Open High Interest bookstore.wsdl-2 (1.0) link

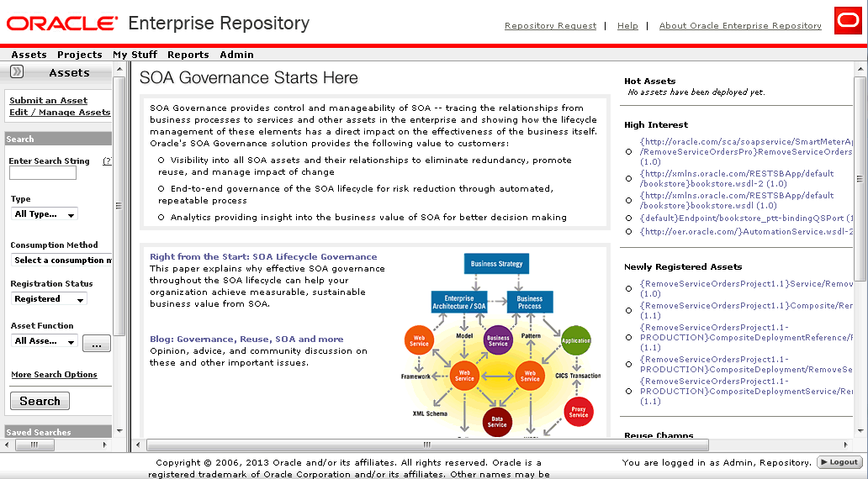coord(737,178)
